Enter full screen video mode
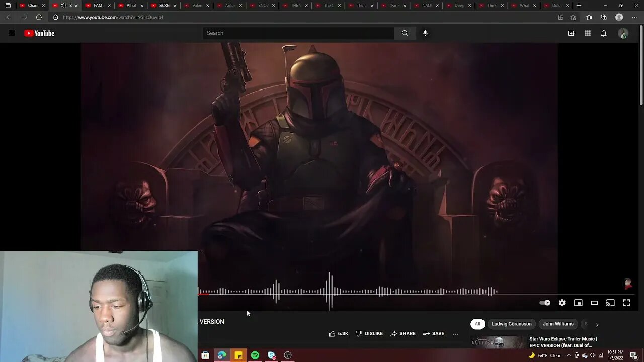 (x=626, y=303)
